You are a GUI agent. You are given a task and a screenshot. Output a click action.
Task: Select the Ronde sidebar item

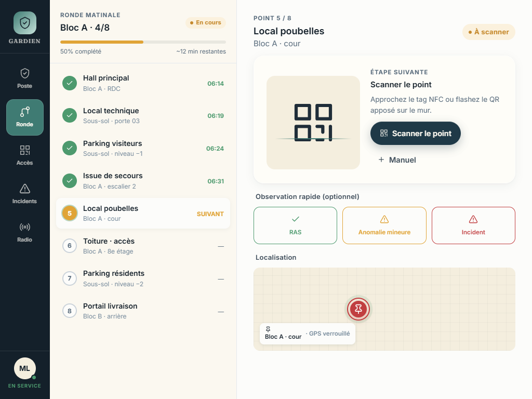25,117
